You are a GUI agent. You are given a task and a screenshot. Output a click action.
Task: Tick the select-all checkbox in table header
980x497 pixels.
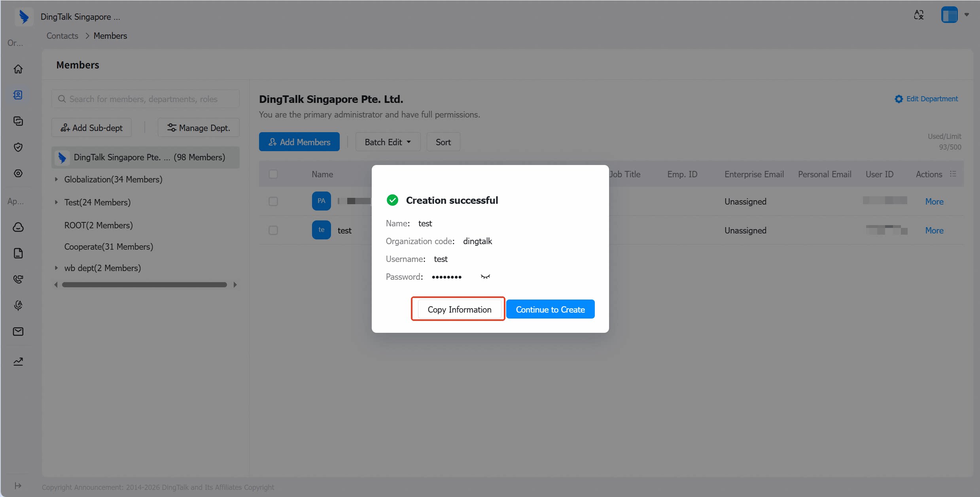point(273,174)
